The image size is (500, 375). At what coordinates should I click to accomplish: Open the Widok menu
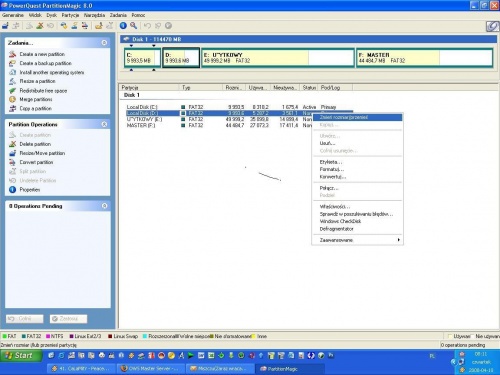pos(35,15)
